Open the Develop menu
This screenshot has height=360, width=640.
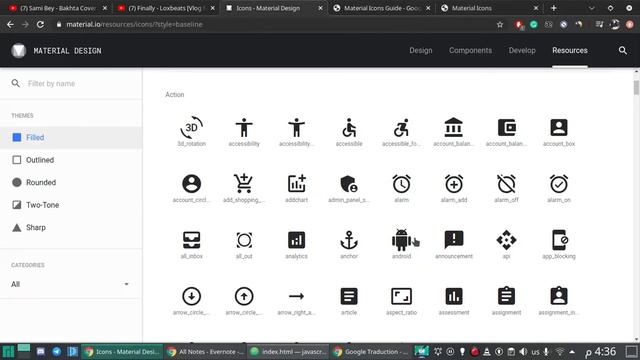click(522, 50)
